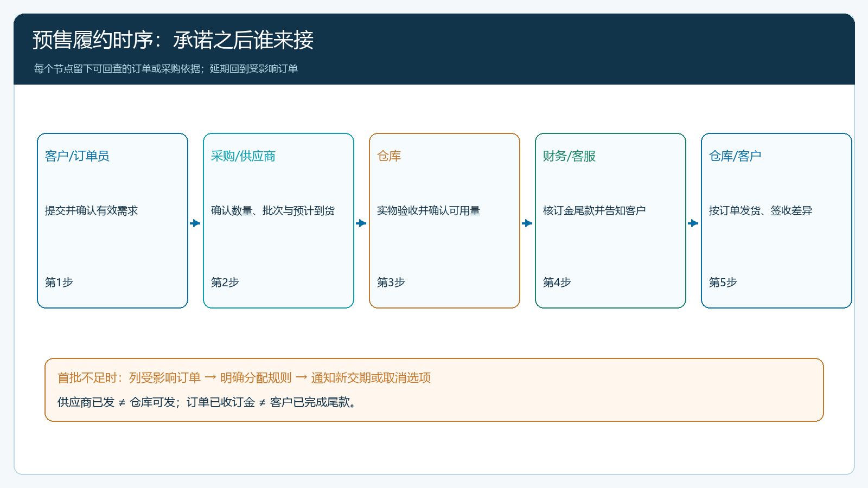Select the 采购/供应商 card heading
Image resolution: width=868 pixels, height=488 pixels.
coord(243,156)
